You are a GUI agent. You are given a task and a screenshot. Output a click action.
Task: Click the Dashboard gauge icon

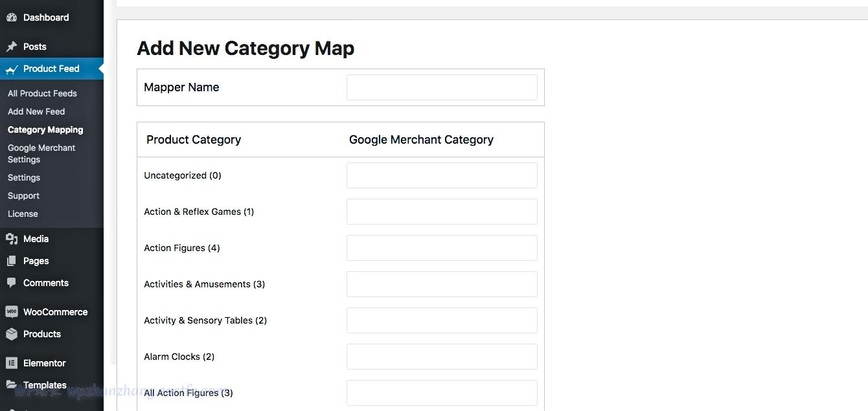pos(12,17)
